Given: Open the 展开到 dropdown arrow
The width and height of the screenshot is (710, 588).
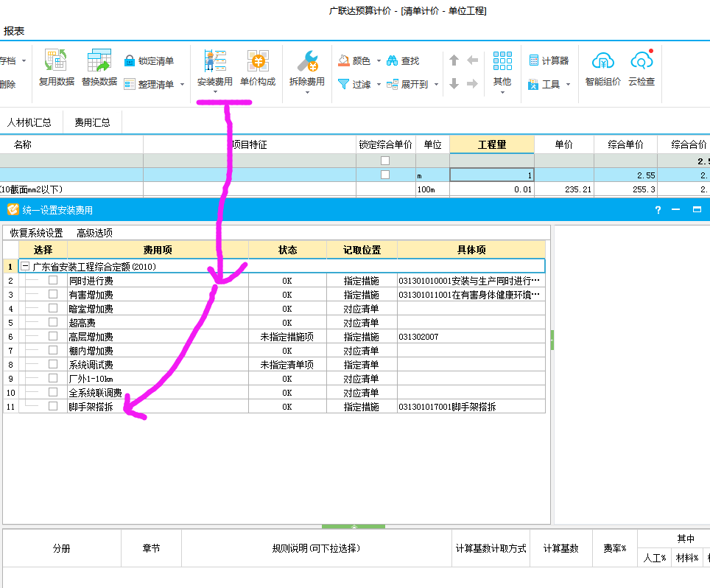Looking at the screenshot, I should 436,84.
